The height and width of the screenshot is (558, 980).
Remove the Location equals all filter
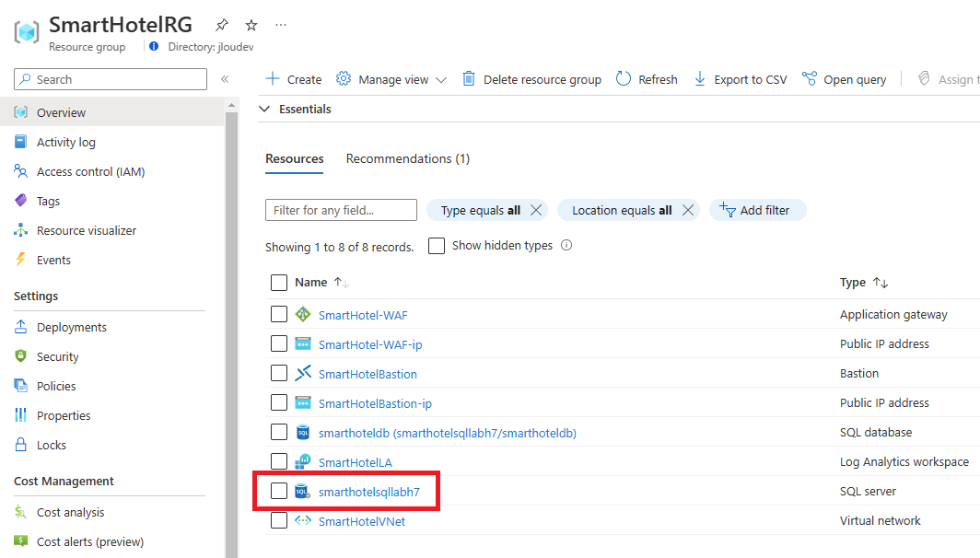[688, 210]
